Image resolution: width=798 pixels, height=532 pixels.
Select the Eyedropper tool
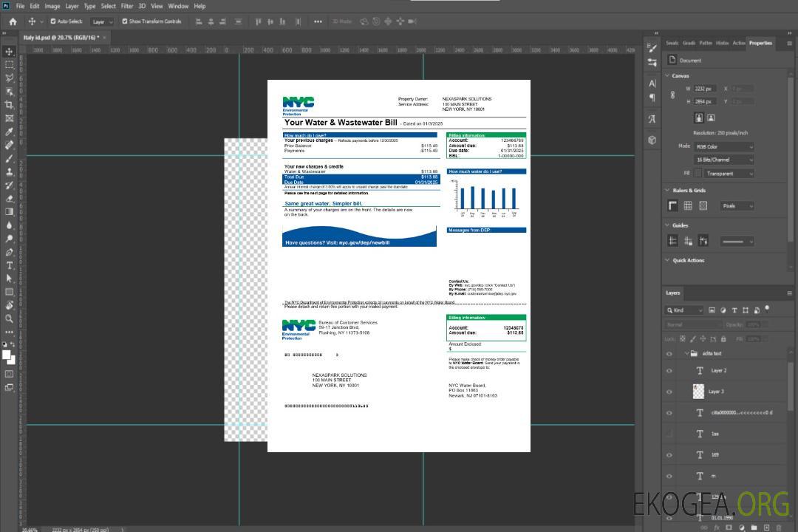point(9,132)
